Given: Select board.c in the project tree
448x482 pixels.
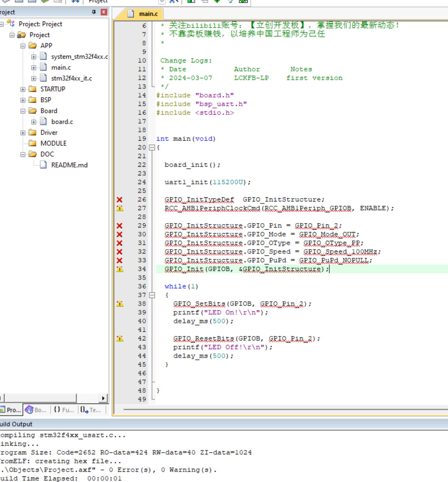Looking at the screenshot, I should click(62, 122).
